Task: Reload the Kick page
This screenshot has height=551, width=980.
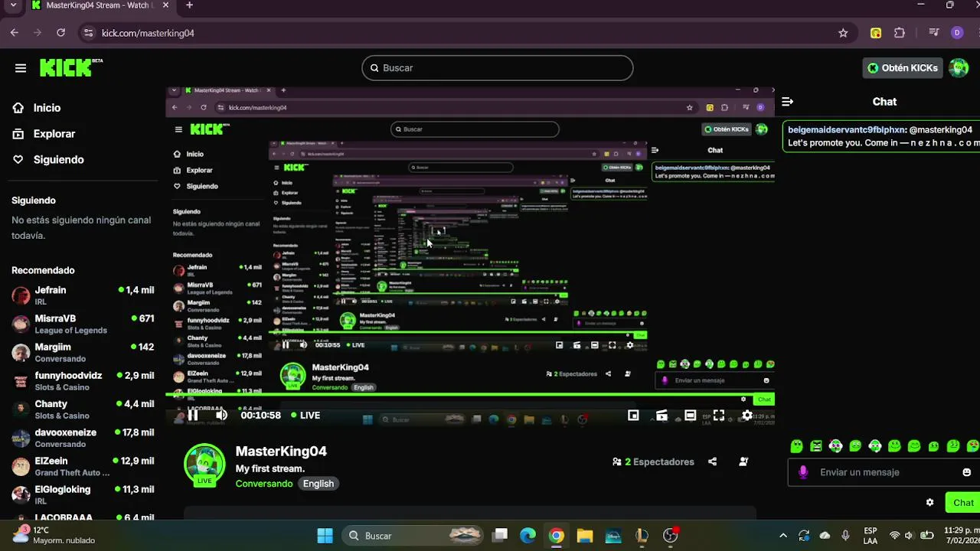Action: click(x=60, y=33)
